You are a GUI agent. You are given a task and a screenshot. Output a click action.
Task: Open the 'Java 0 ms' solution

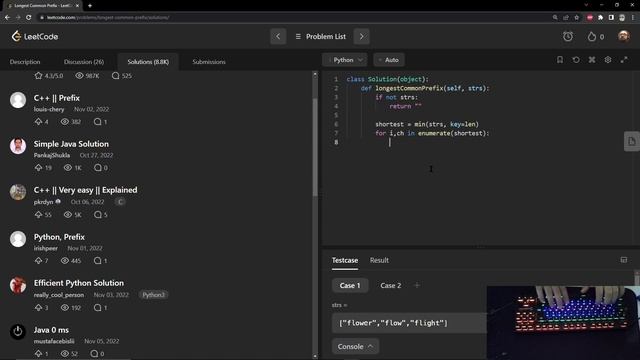(x=51, y=330)
